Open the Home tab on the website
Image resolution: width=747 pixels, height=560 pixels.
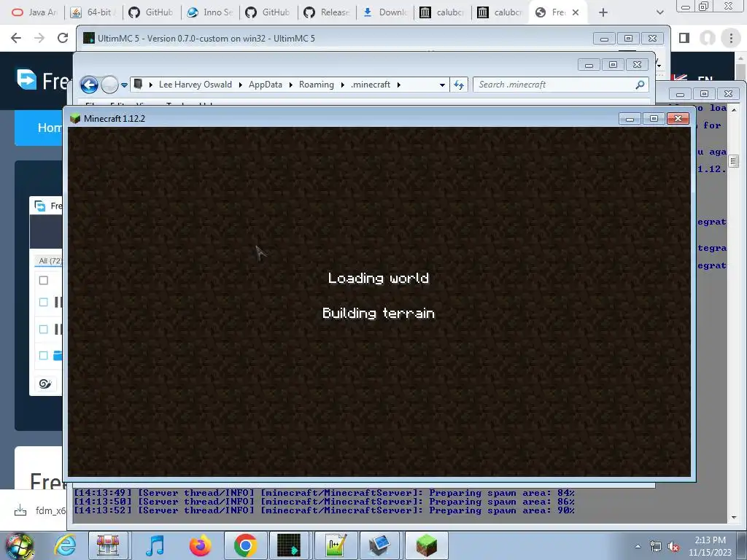click(x=50, y=128)
